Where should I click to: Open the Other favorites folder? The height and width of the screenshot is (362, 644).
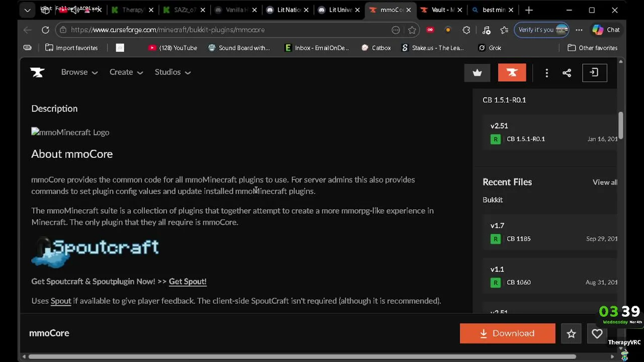point(593,48)
